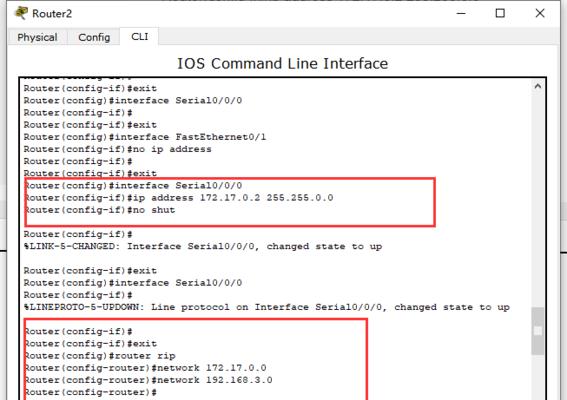
Task: Click the %LINK-5-CHANGED message line
Action: tap(203, 246)
